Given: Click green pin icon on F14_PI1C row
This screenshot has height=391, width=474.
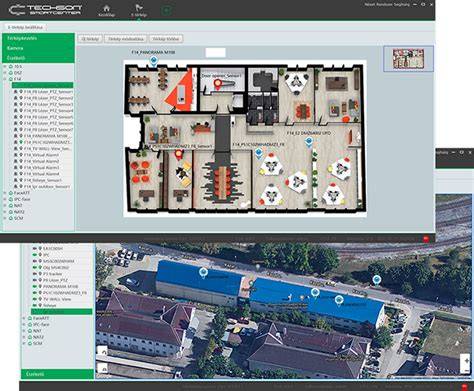Looking at the screenshot, I should click(21, 142).
